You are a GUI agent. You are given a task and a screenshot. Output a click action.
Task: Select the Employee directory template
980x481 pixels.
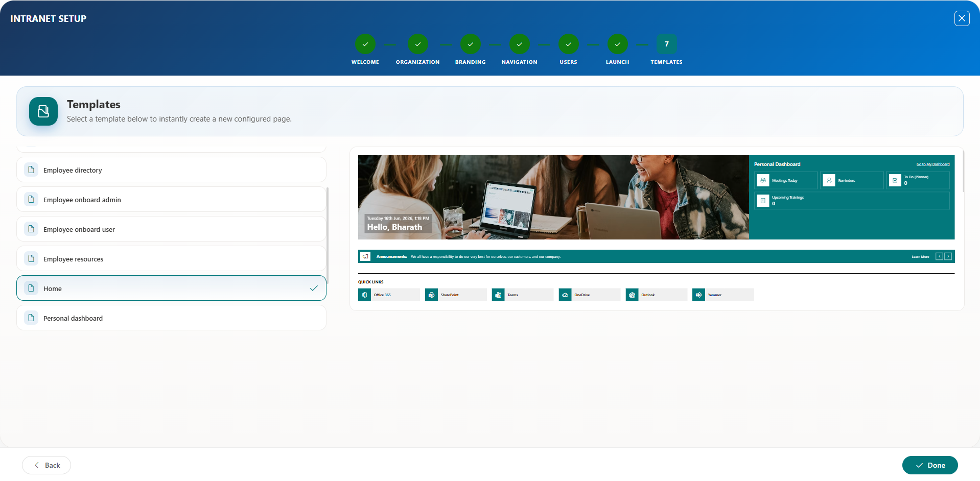click(x=171, y=170)
